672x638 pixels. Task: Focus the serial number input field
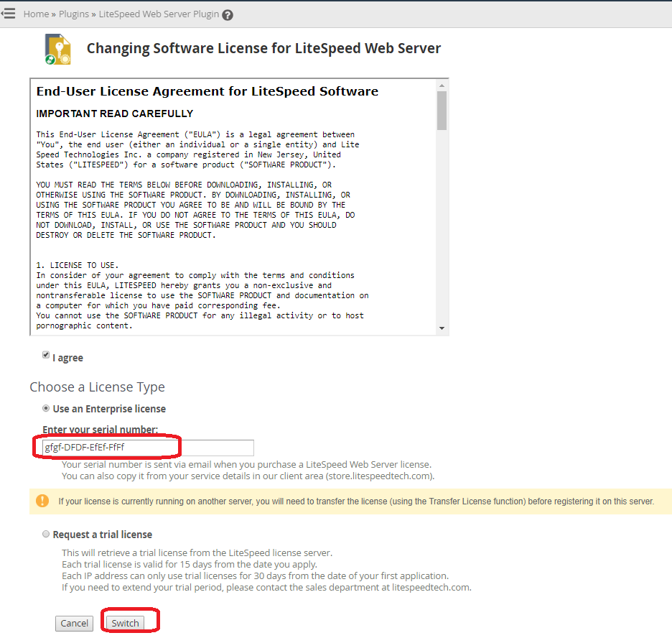[x=149, y=448]
